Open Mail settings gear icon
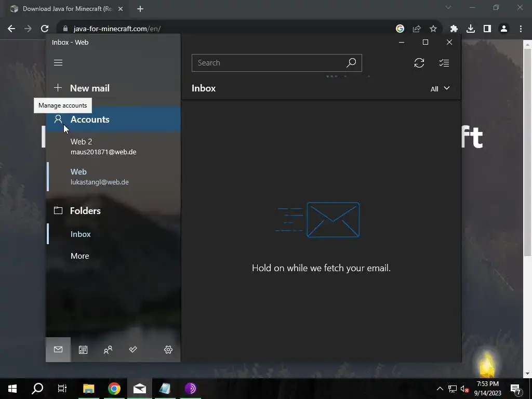Screen dimensions: 532x399 click(x=168, y=350)
